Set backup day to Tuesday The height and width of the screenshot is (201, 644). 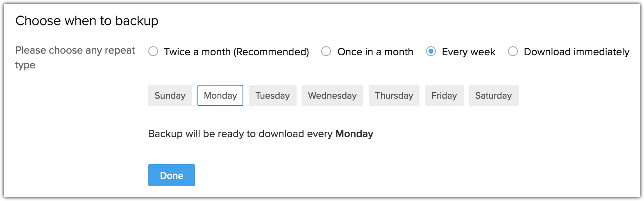coord(272,95)
